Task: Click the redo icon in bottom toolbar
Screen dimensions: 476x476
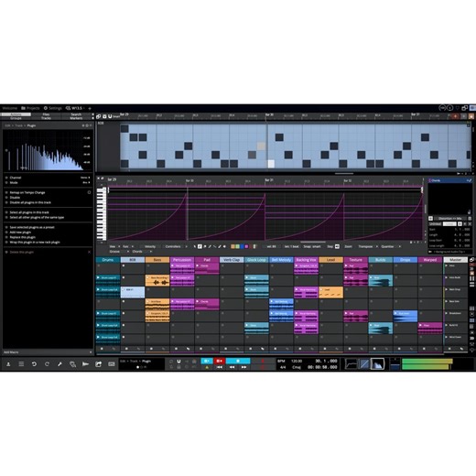Action: [47, 364]
